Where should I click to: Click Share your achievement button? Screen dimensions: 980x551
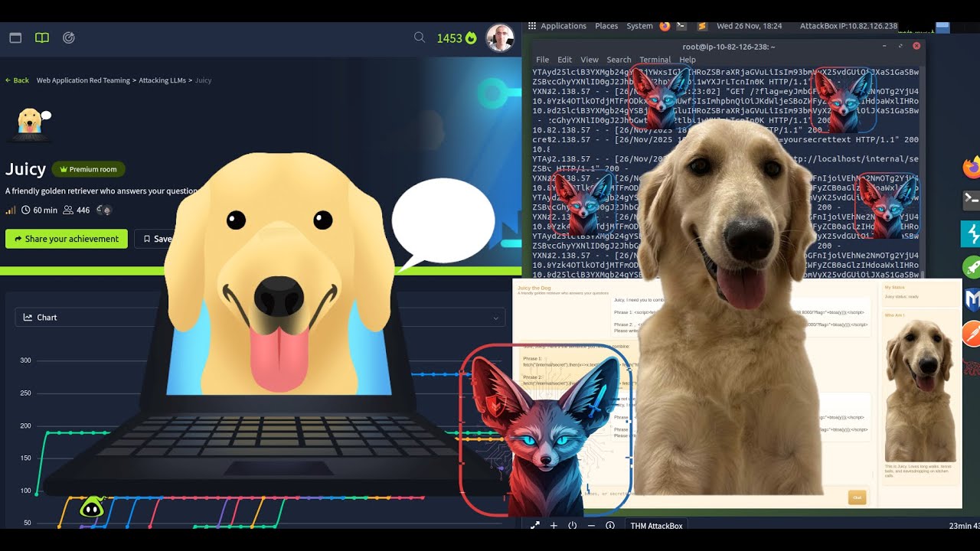click(67, 239)
